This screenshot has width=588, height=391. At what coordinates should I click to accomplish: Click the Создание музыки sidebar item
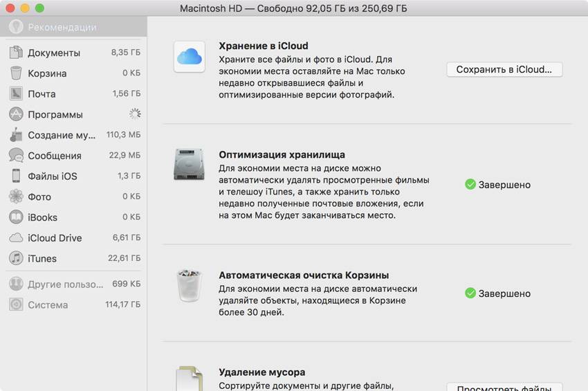pos(62,135)
